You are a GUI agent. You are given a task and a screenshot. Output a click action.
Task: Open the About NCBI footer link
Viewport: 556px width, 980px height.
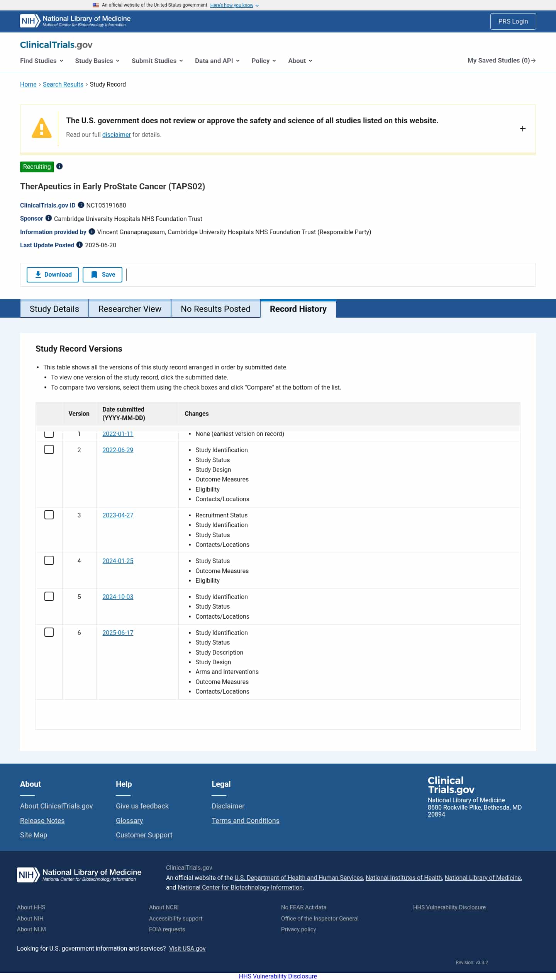[x=164, y=907]
